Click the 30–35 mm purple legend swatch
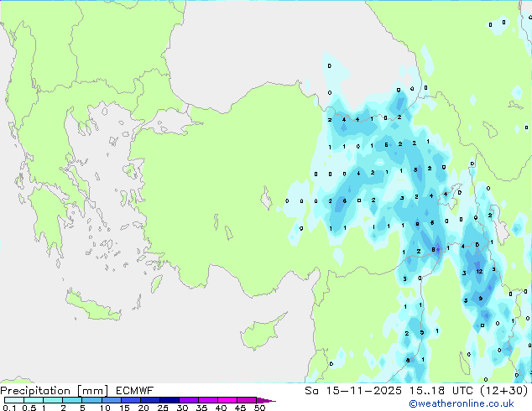 tap(188, 400)
